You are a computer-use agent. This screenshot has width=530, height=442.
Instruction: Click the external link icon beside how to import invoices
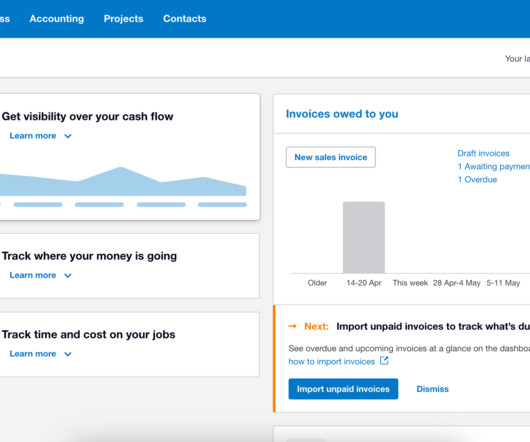click(384, 361)
